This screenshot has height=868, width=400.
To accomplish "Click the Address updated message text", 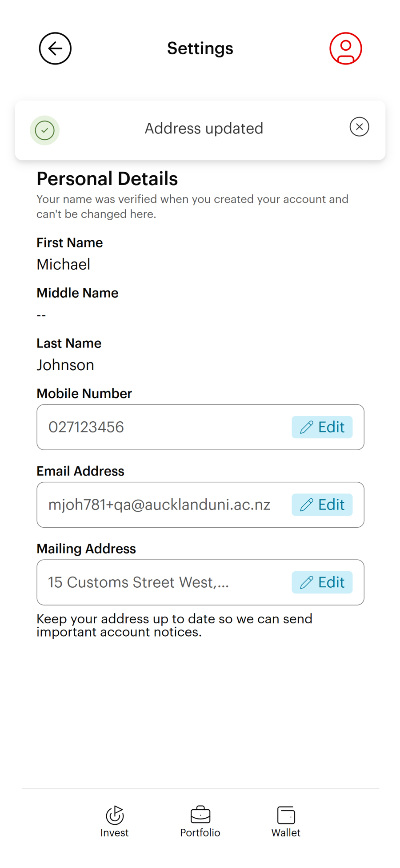I will [x=204, y=129].
